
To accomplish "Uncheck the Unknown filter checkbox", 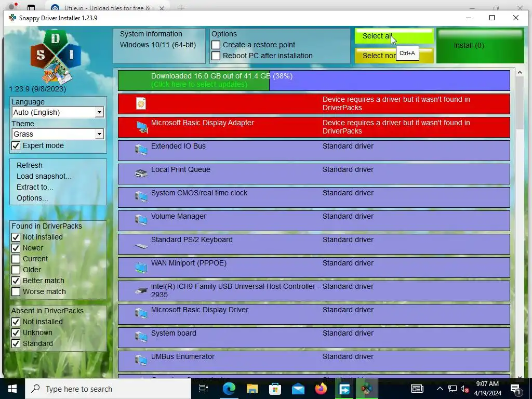I will click(16, 332).
